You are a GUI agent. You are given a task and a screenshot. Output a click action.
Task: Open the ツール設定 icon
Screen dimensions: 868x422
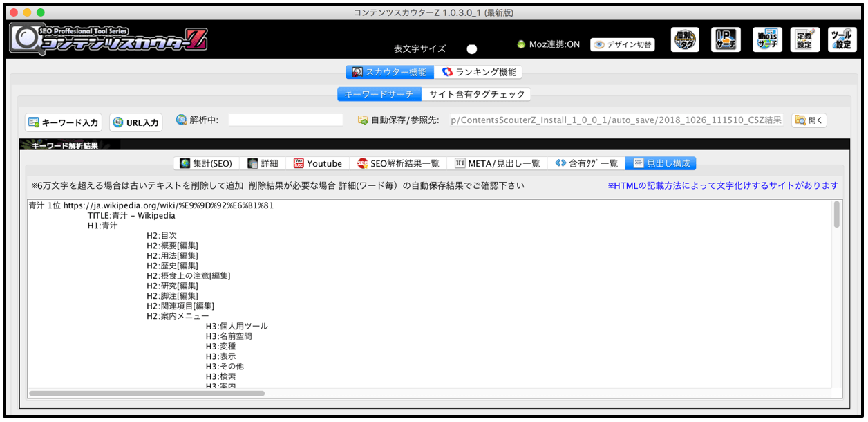click(842, 39)
